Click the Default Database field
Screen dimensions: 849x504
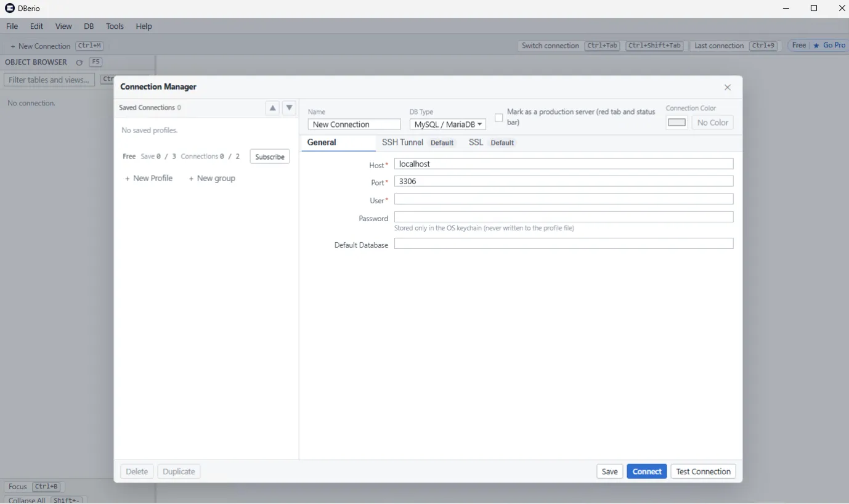(564, 243)
